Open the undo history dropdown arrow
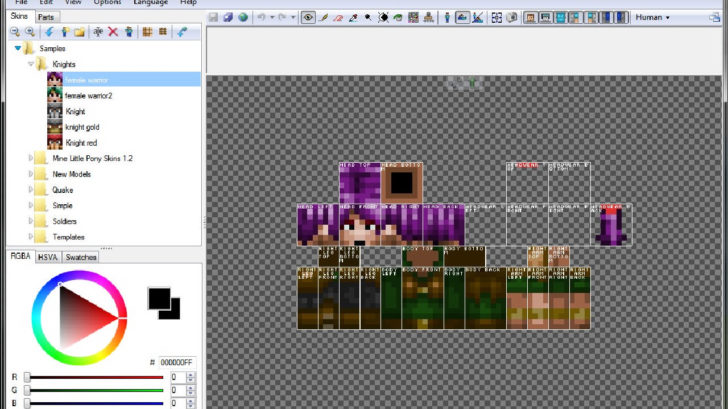Screen dimensions: 728x409 point(272,18)
